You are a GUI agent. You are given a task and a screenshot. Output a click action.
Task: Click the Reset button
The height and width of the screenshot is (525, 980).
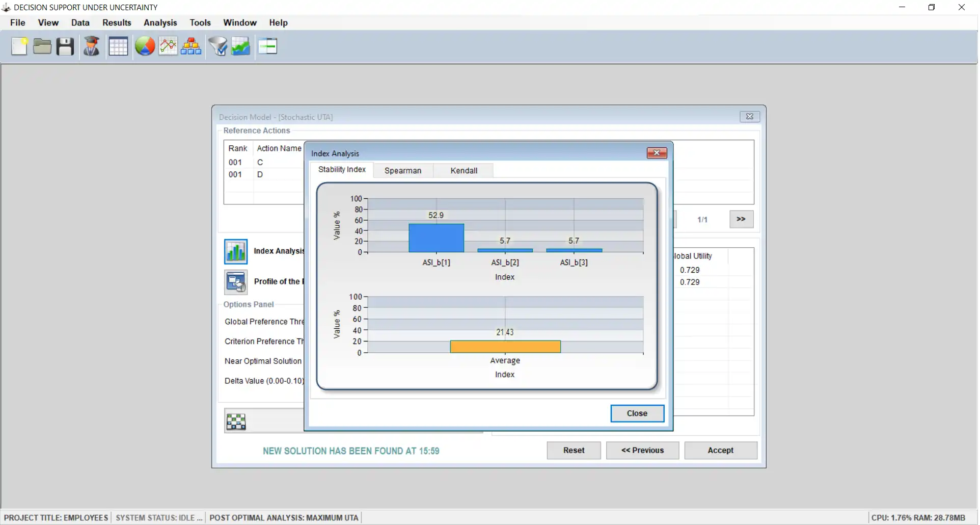[x=574, y=451]
